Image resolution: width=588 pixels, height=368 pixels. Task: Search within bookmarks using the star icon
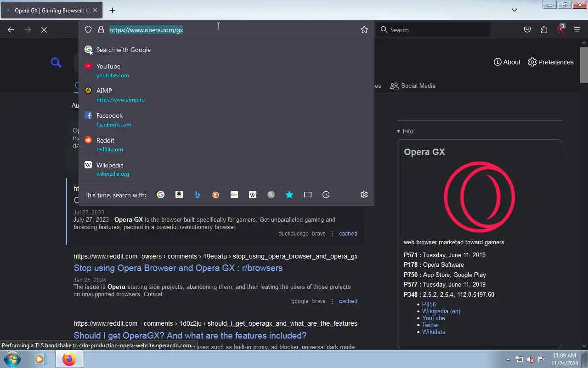[x=289, y=195]
